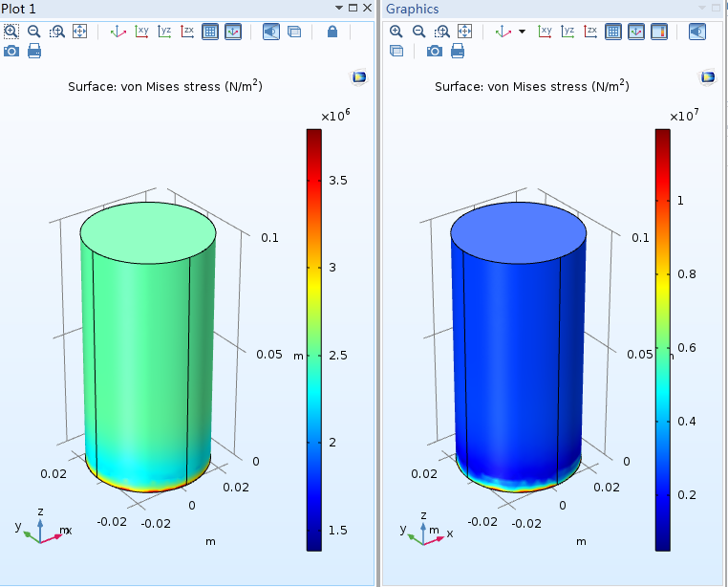Print the Graphics window plot
Image resolution: width=728 pixels, height=587 pixels.
[458, 51]
